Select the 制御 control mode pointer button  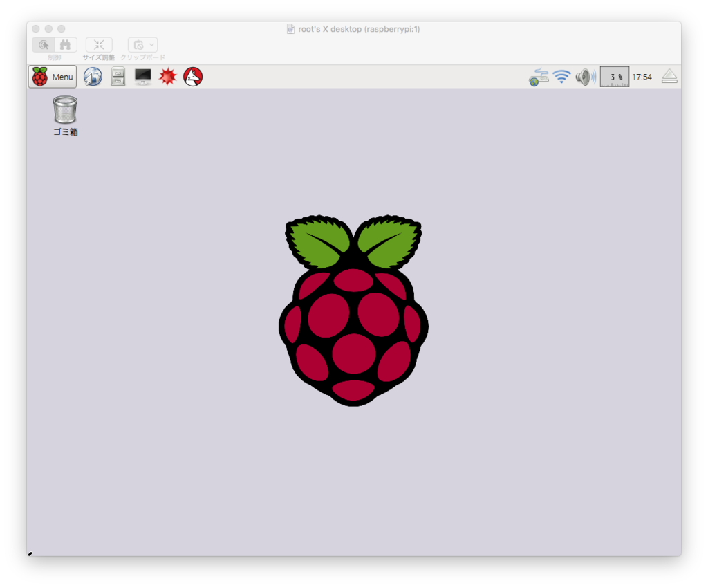tap(44, 45)
